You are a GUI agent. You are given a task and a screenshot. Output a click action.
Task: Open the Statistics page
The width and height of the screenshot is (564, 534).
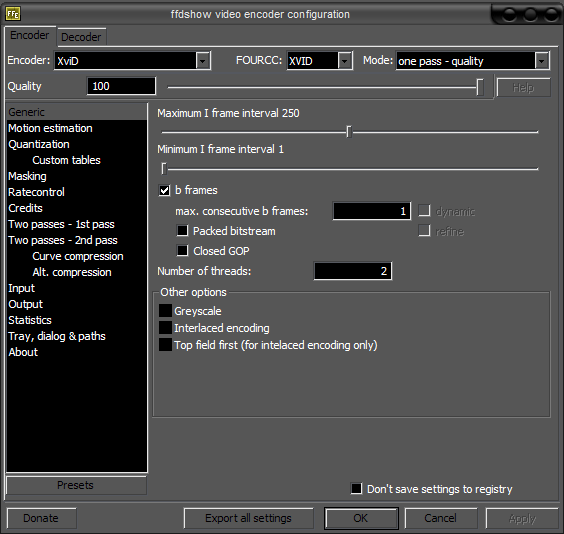click(x=77, y=320)
